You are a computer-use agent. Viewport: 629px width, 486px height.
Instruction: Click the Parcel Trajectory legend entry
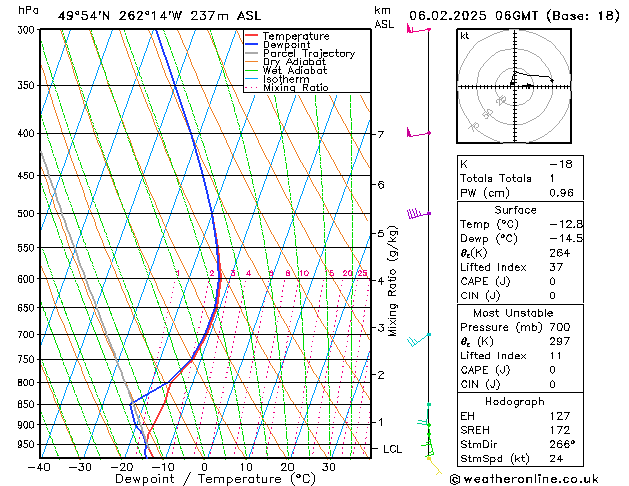309,53
